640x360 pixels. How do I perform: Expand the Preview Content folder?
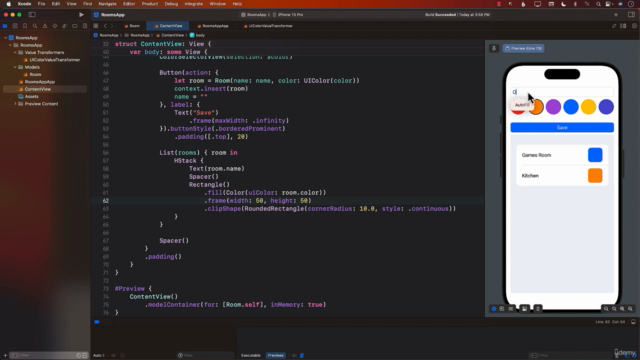pos(15,104)
